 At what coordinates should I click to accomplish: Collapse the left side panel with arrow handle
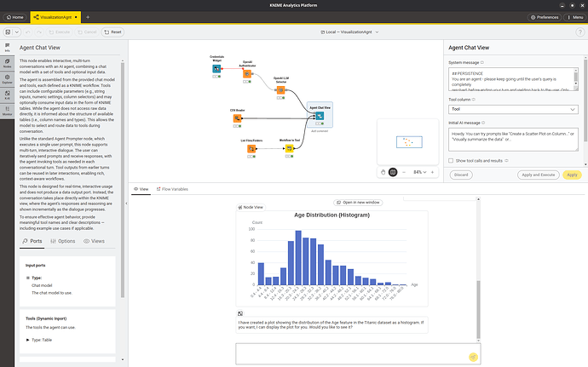[x=126, y=204]
